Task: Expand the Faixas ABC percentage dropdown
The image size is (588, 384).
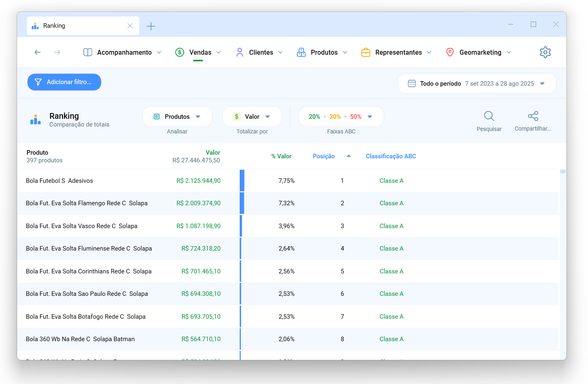Action: (341, 117)
